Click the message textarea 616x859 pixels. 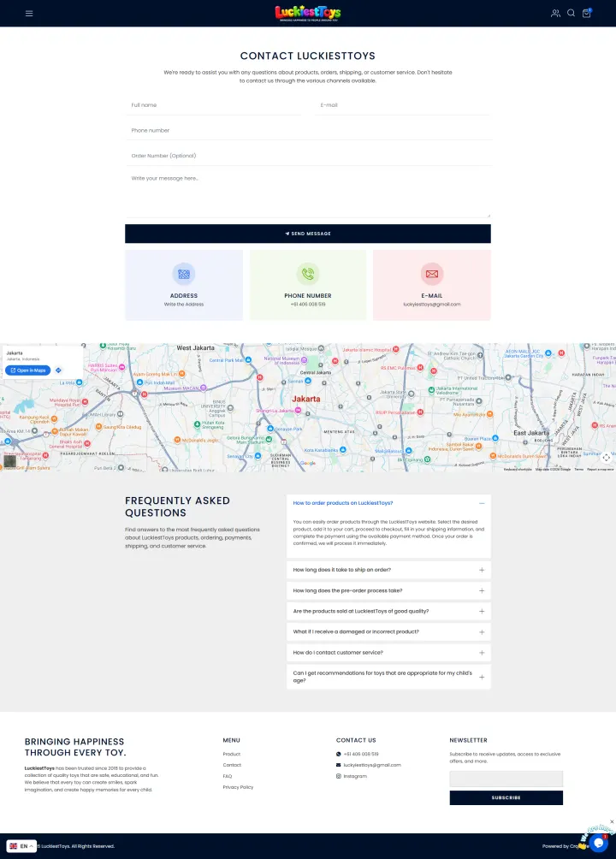308,194
